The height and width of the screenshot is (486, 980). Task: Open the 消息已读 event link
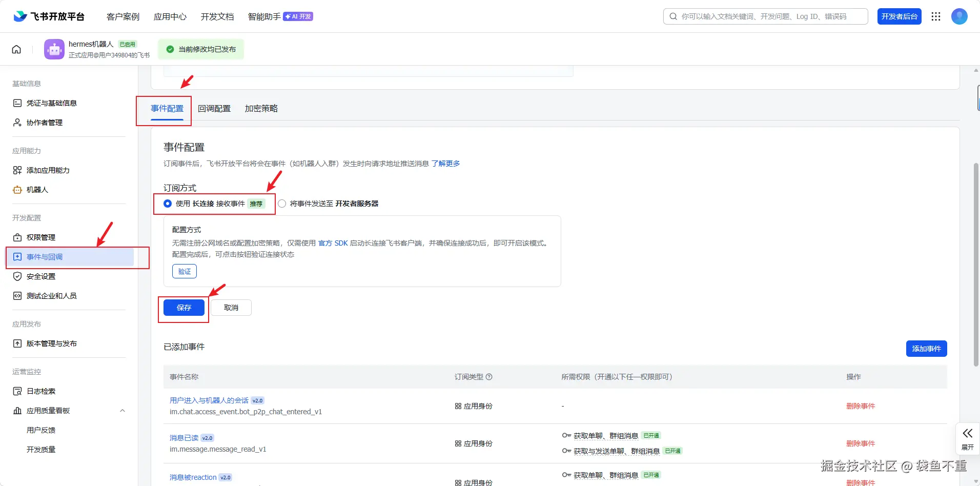[x=184, y=438]
